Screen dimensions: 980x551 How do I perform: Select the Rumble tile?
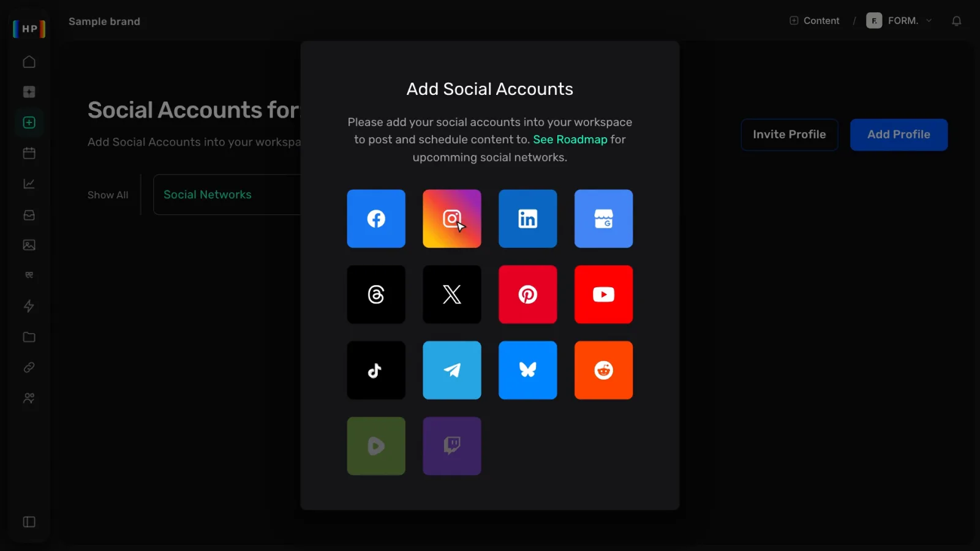click(376, 446)
